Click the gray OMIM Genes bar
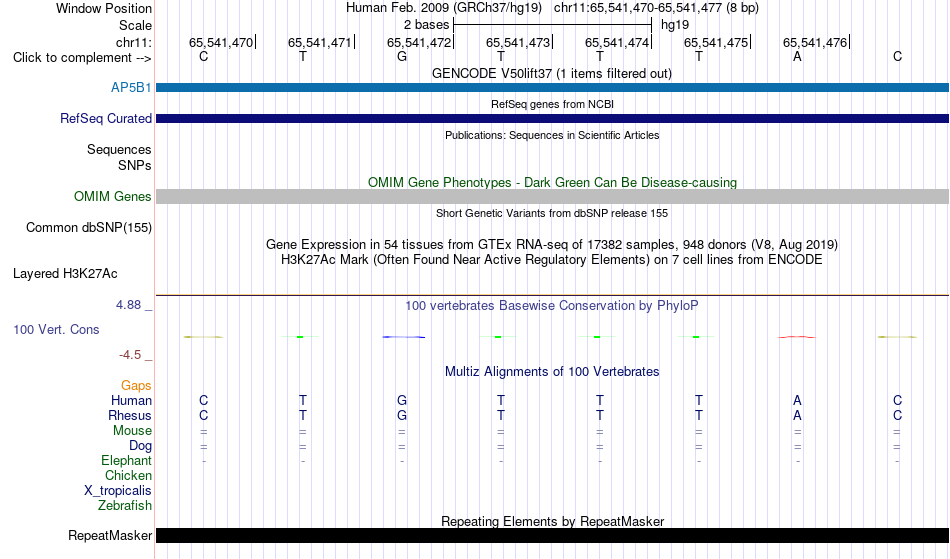 click(553, 196)
